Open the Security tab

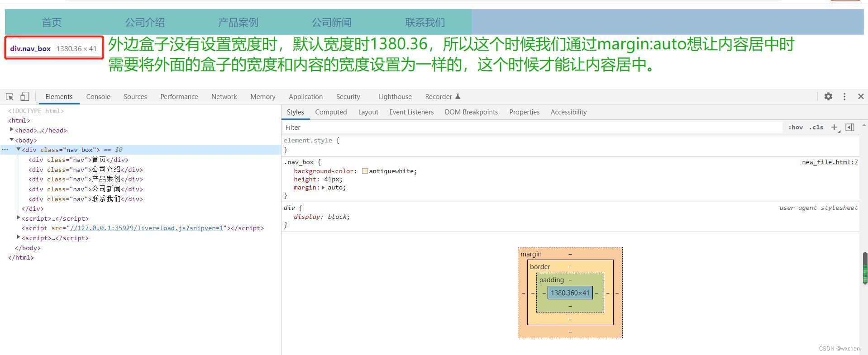(348, 97)
